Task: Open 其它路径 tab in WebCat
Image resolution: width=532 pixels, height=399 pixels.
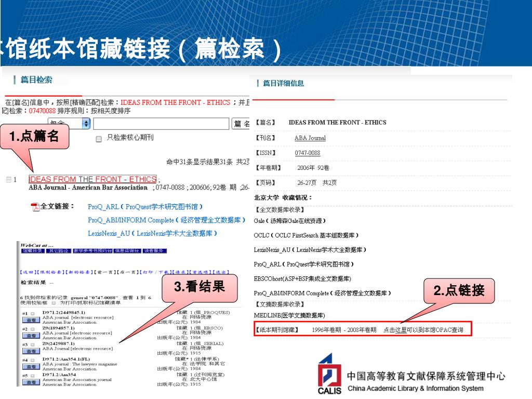Action: pos(58,251)
